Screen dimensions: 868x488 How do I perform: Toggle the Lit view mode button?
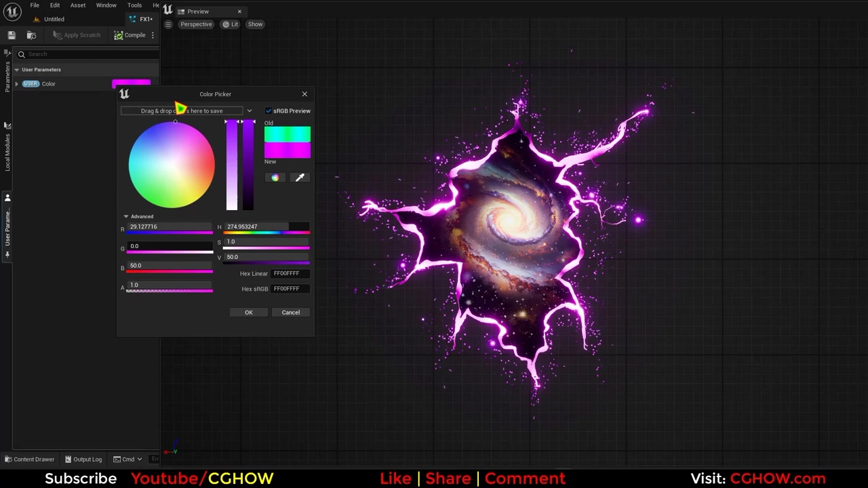(230, 24)
